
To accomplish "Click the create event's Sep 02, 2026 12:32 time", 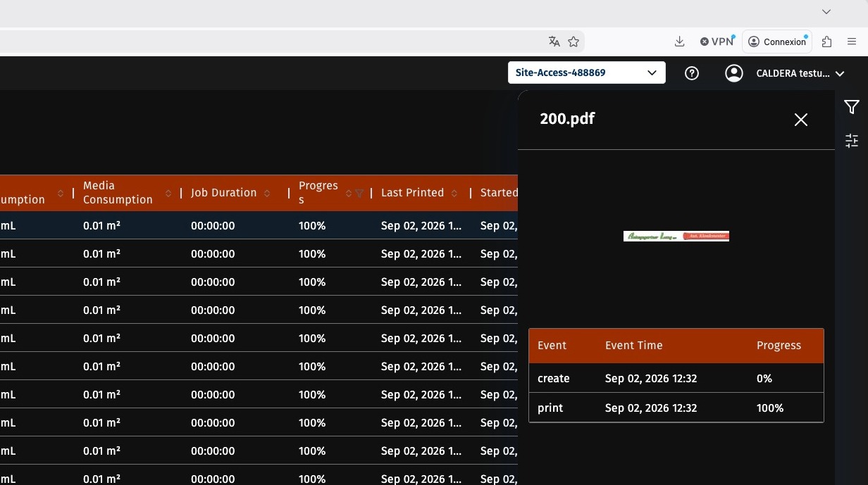I will [651, 379].
